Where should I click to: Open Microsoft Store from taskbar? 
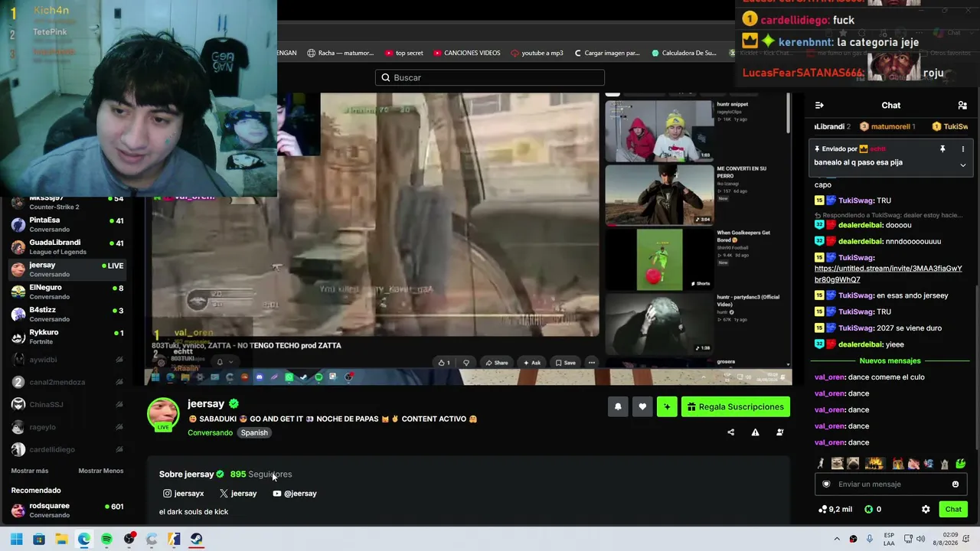[39, 539]
